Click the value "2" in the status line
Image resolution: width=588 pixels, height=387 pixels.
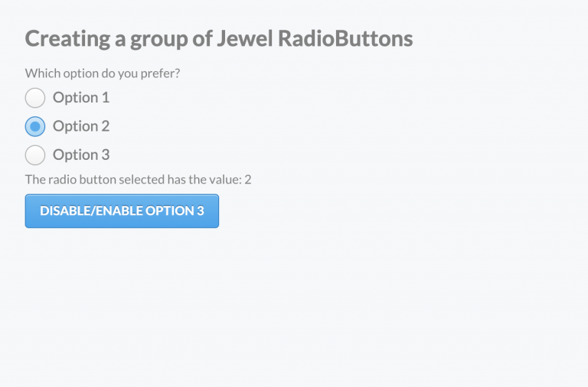coord(248,180)
